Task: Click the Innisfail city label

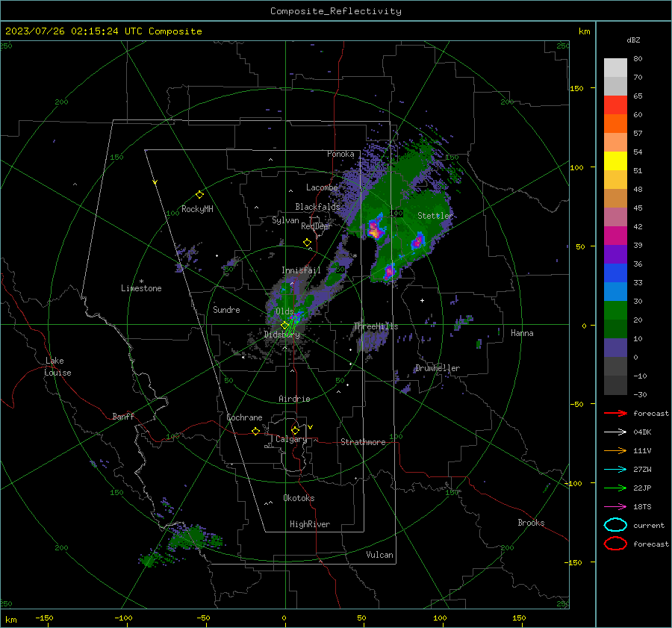Action: (301, 270)
